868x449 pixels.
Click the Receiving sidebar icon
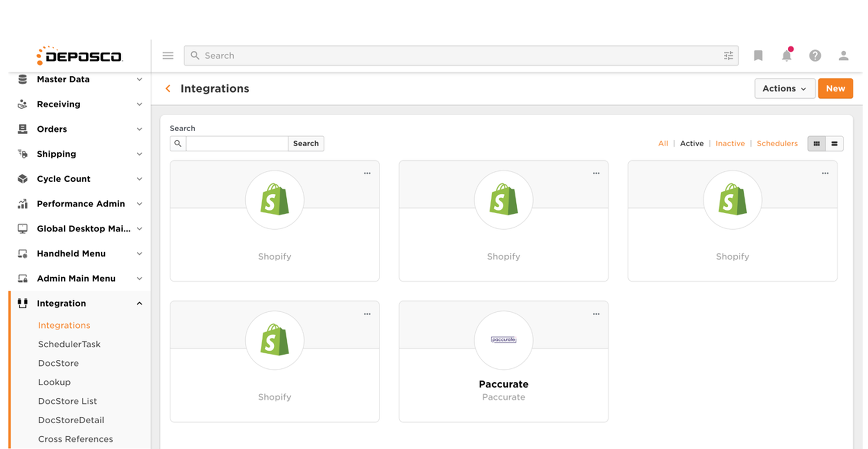(x=22, y=104)
